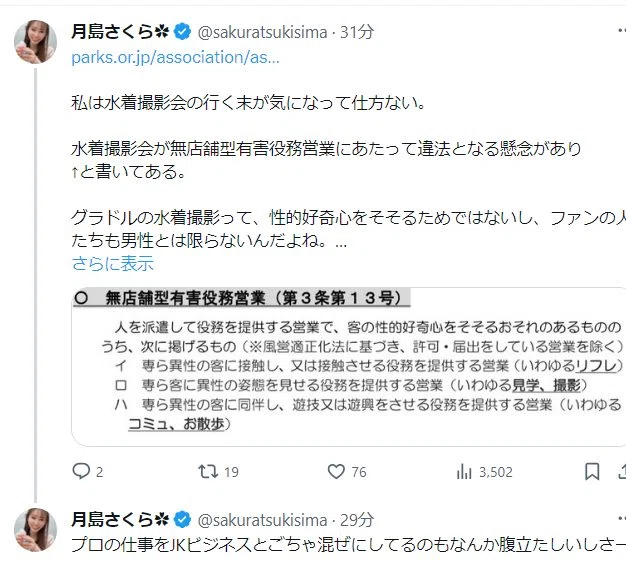
Task: Open the first tweet's profile avatar
Action: click(x=35, y=42)
